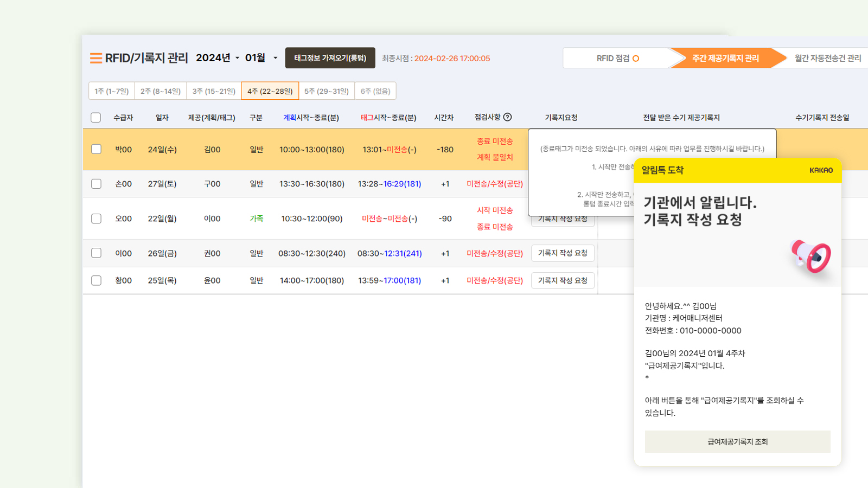
Task: Select the 3주 (15~21일) week tab
Action: (x=214, y=91)
